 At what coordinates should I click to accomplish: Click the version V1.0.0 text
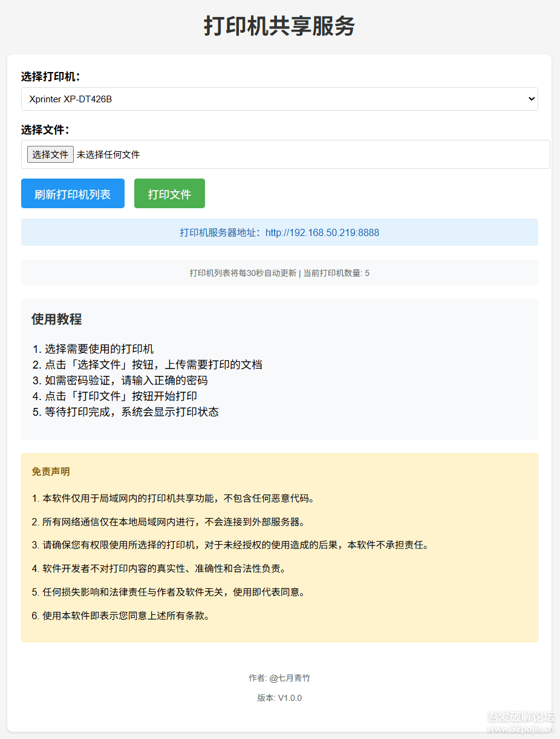tap(279, 697)
